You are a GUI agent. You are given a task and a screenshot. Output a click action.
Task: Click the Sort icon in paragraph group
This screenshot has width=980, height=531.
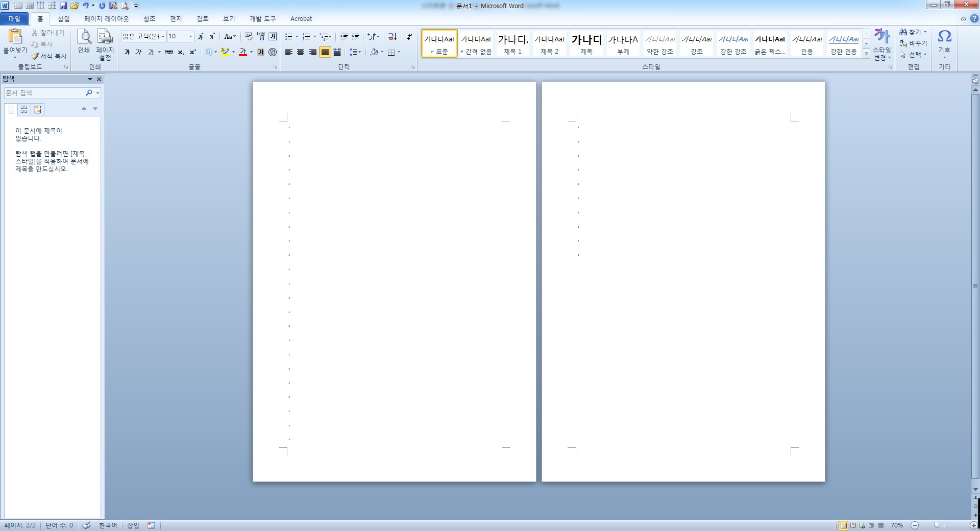pyautogui.click(x=392, y=36)
